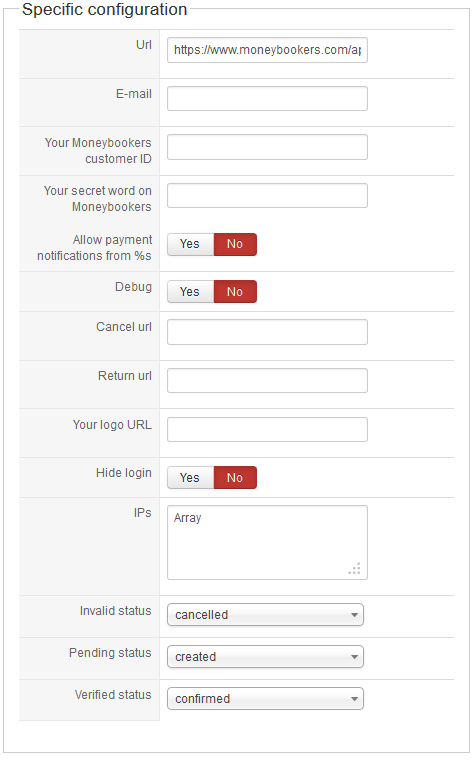Viewport: 476px width, 761px height.
Task: Open the Invalid status dropdown
Action: tap(265, 615)
